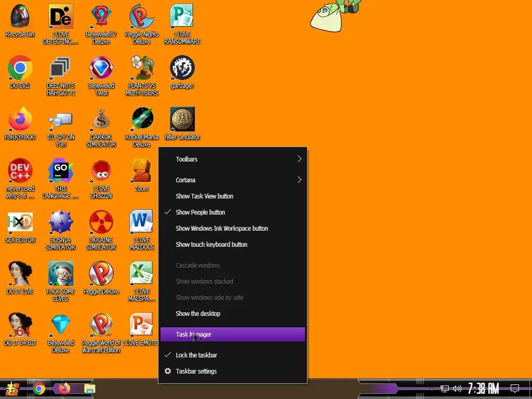Open Task Manager from context menu
The height and width of the screenshot is (399, 532).
tap(233, 335)
